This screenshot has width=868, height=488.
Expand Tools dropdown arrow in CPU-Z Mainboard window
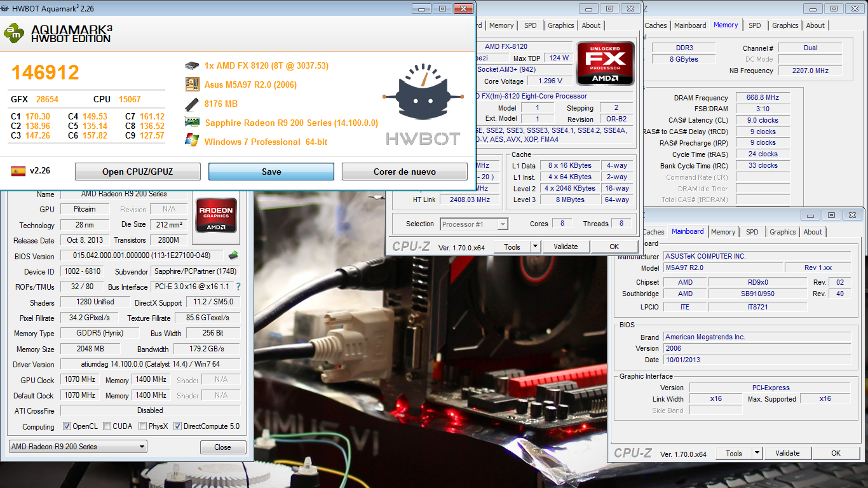point(757,453)
